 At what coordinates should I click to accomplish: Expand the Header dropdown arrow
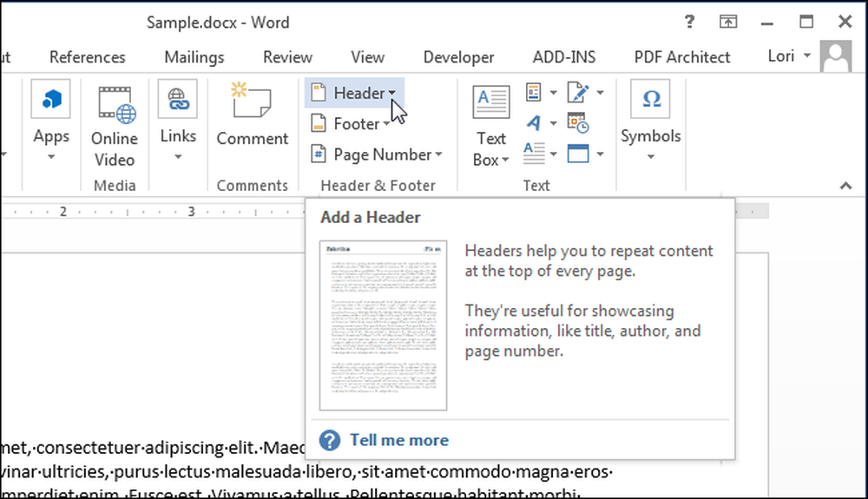coord(392,93)
